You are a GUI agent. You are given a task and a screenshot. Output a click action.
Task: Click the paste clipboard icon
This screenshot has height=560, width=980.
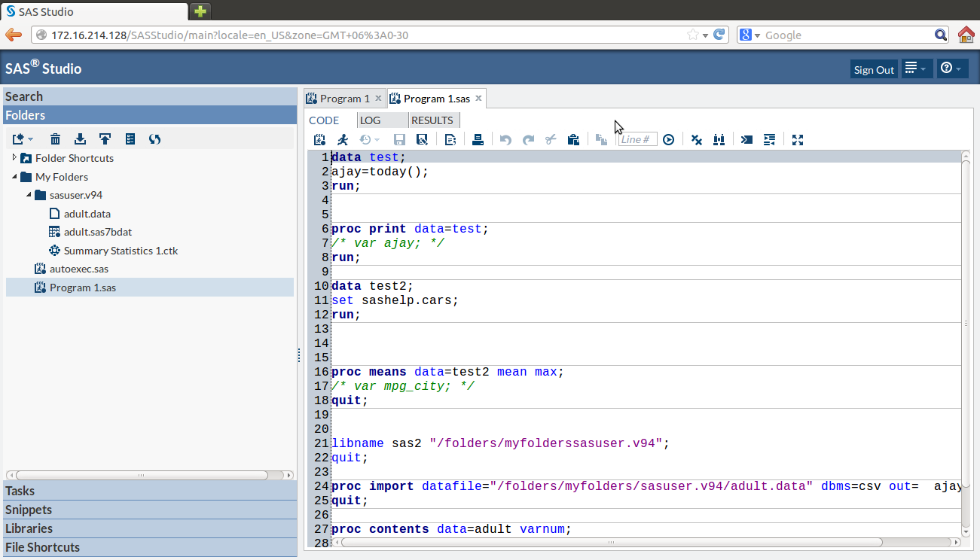tap(573, 139)
